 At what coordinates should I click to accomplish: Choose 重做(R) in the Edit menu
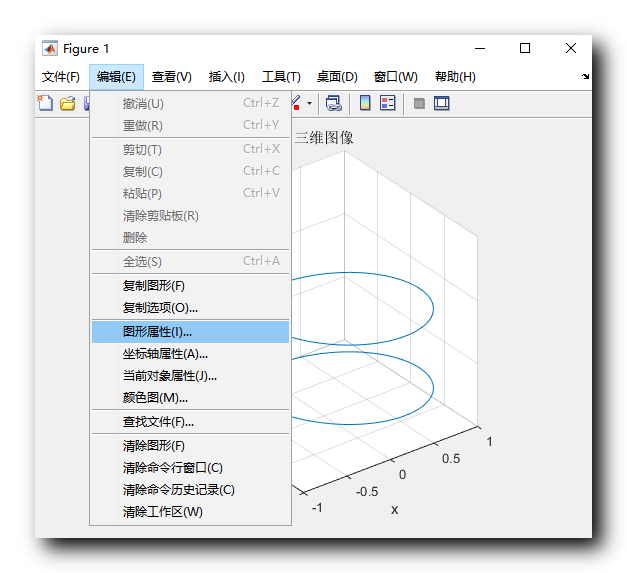(190, 126)
